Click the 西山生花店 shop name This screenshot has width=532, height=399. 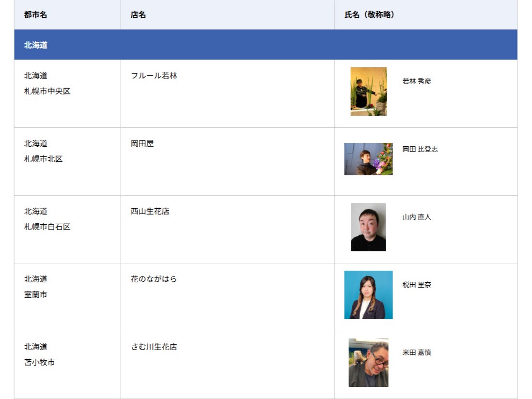pyautogui.click(x=150, y=211)
